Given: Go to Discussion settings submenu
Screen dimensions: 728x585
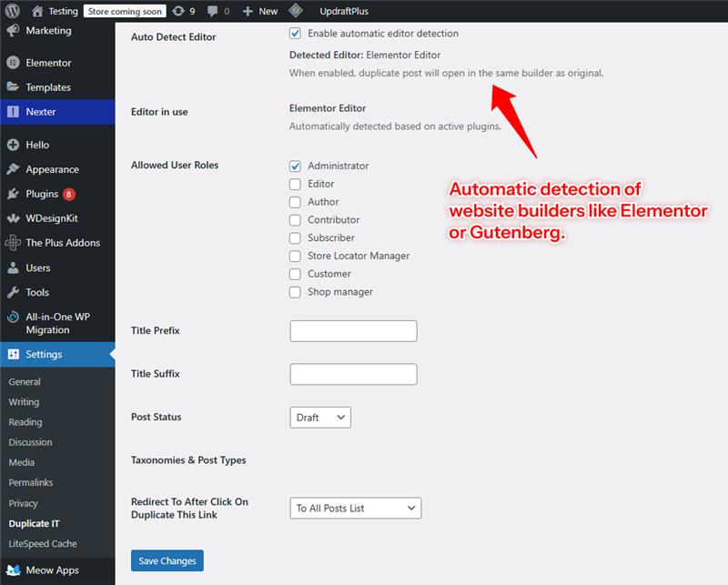Looking at the screenshot, I should (x=30, y=442).
